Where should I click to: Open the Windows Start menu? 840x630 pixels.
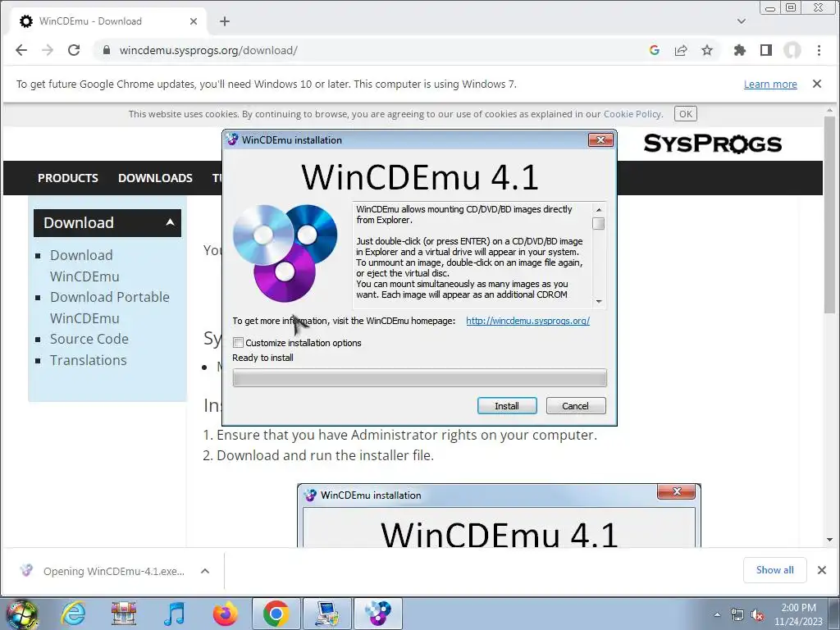(x=21, y=614)
